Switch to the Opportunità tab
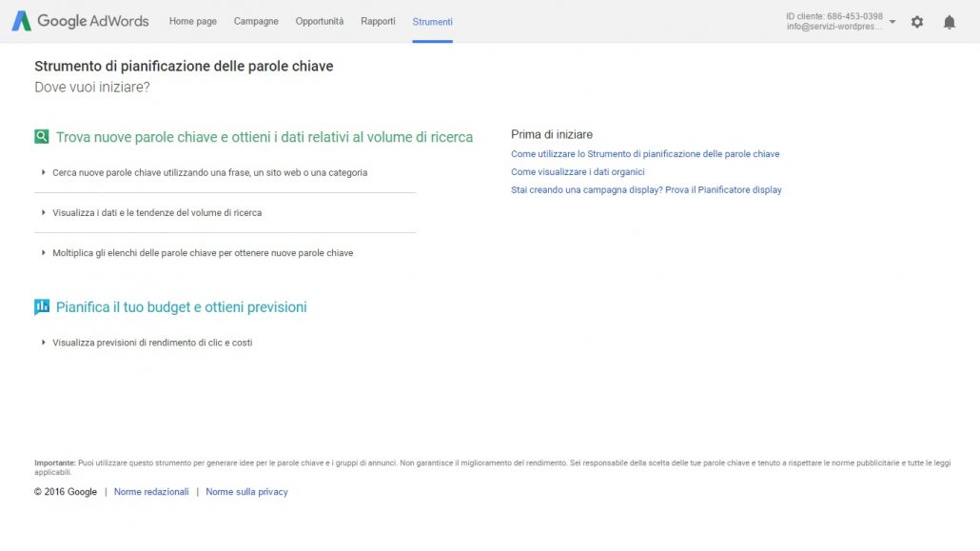980x551 pixels. coord(320,21)
